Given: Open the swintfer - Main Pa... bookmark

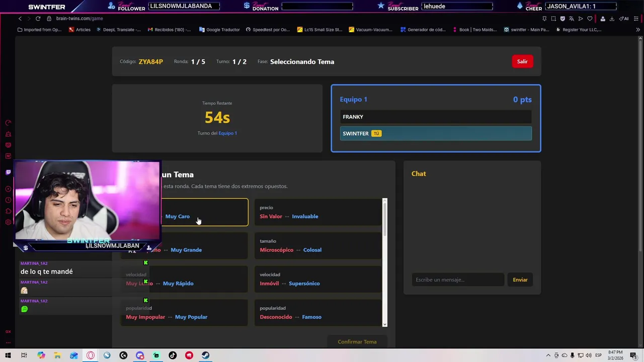Looking at the screenshot, I should [x=527, y=30].
